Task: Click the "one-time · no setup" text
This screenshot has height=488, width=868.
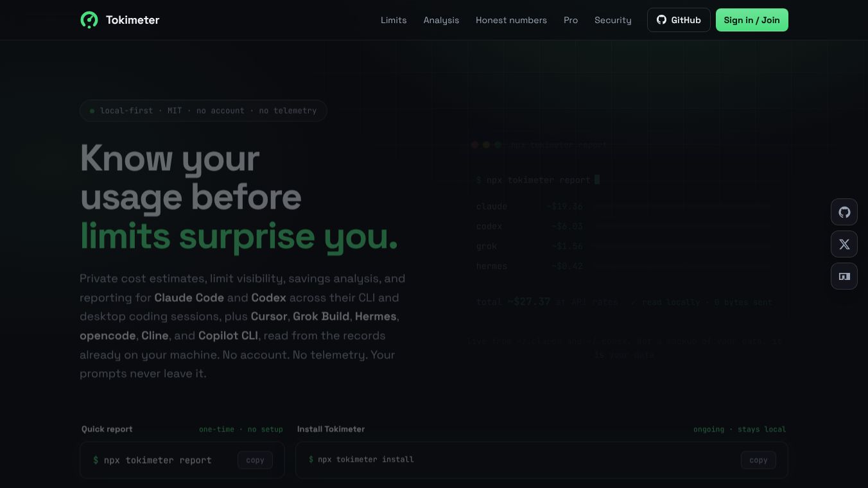Action: coord(241,429)
